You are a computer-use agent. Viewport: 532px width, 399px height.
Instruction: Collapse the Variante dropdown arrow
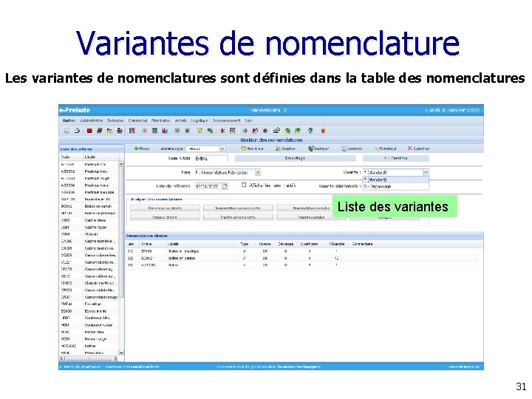426,172
